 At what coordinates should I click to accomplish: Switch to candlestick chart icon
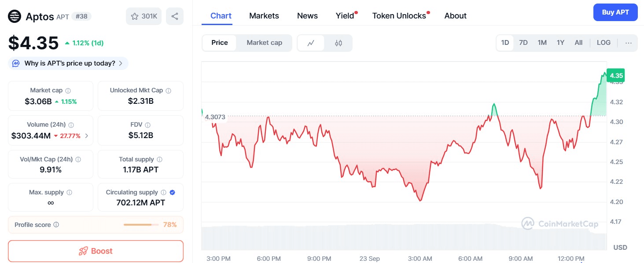click(338, 43)
